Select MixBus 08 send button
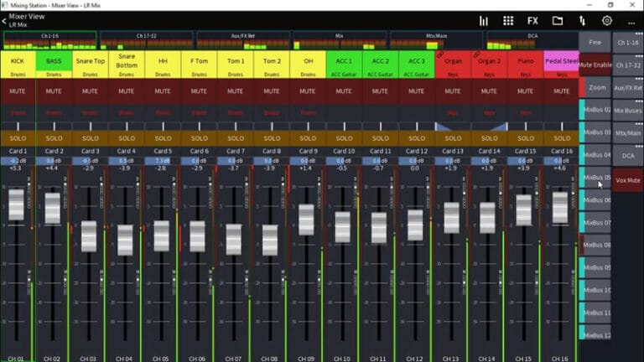 click(x=595, y=245)
